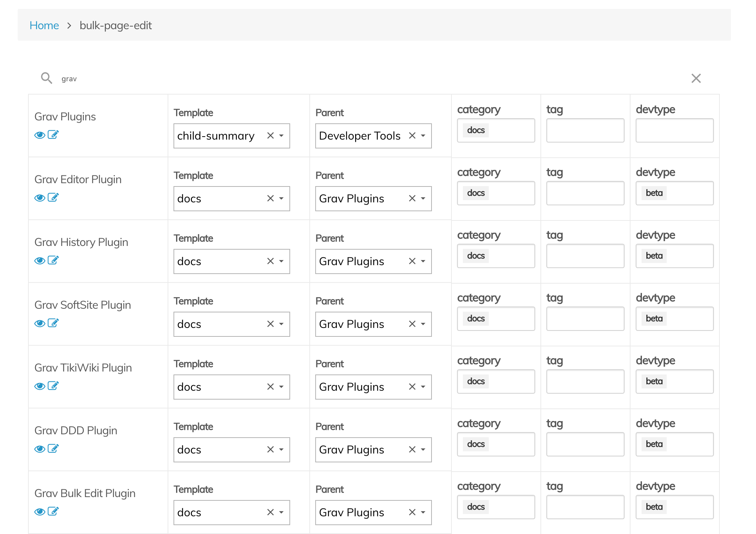The image size is (756, 534).
Task: View Grav SoftSite Plugin via eye icon
Action: tap(39, 324)
